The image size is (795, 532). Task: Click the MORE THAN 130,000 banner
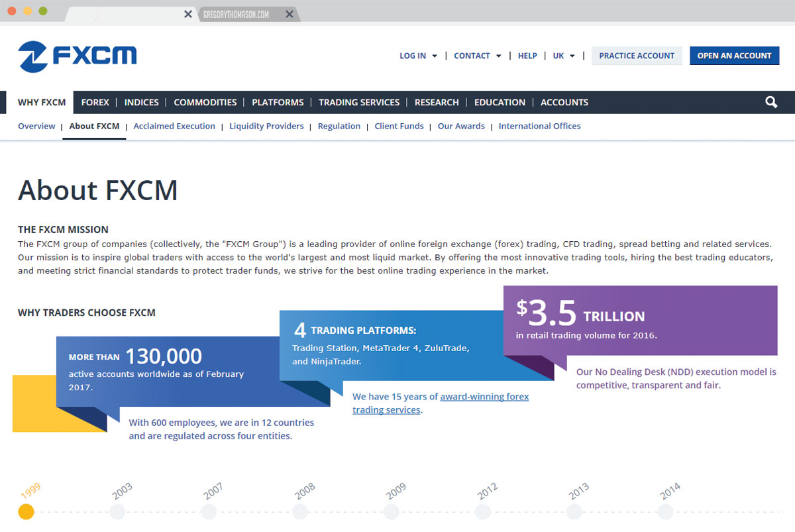(169, 371)
